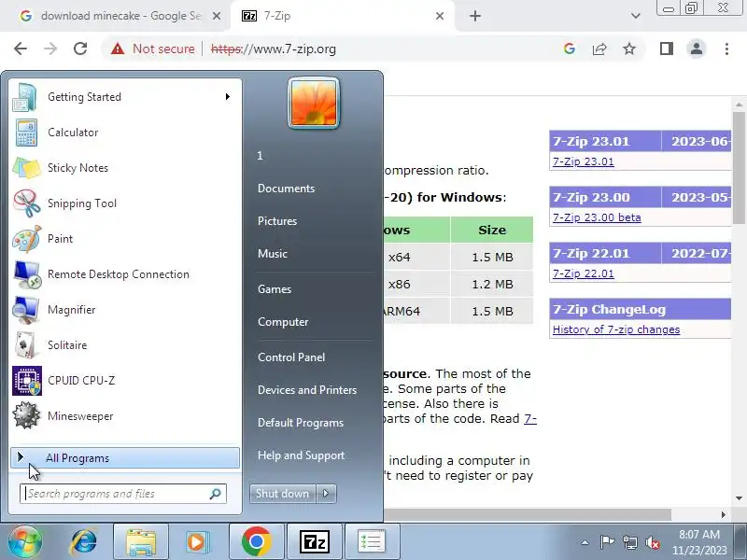This screenshot has height=560, width=747.
Task: Expand Getting Started submenu arrow
Action: point(228,97)
